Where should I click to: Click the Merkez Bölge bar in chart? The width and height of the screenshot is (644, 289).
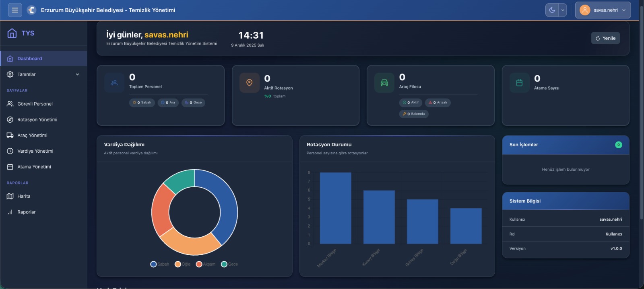pyautogui.click(x=335, y=208)
